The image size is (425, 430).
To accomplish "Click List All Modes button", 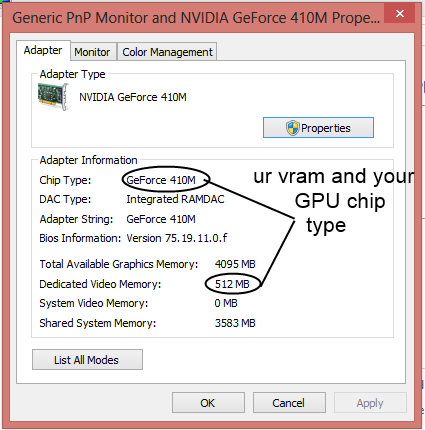I will [x=87, y=360].
